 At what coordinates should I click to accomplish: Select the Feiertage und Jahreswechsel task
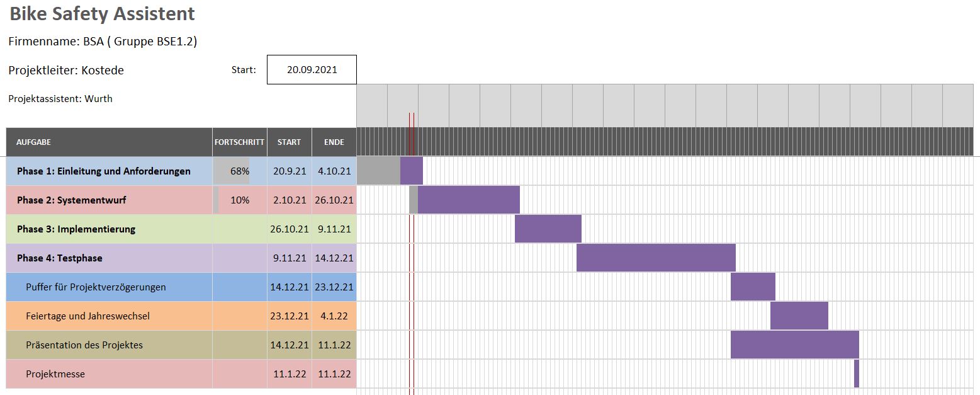[x=87, y=316]
